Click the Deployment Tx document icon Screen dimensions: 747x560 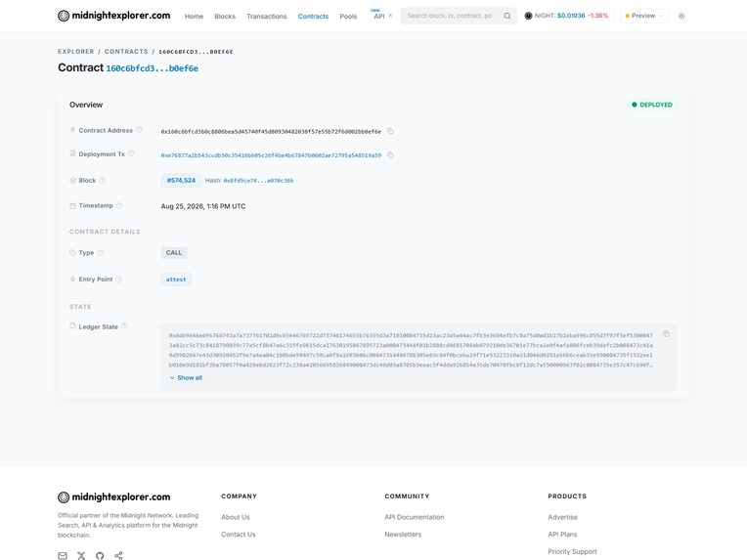click(x=72, y=153)
